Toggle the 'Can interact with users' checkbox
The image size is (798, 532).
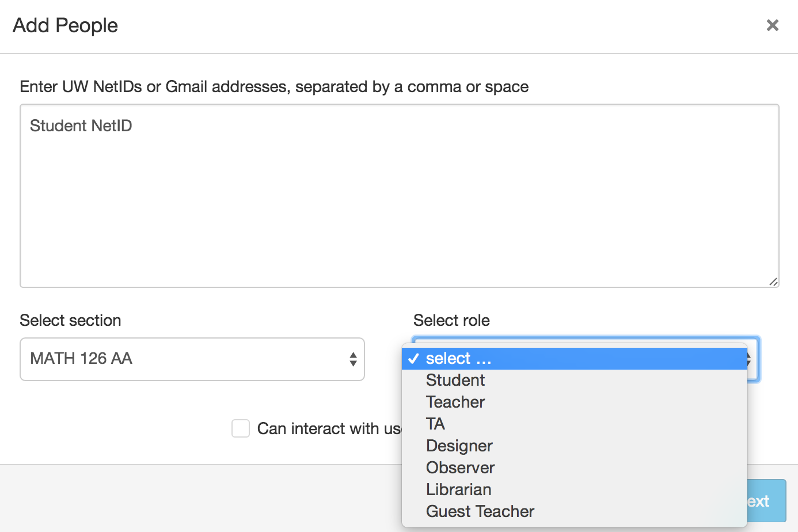[x=241, y=428]
